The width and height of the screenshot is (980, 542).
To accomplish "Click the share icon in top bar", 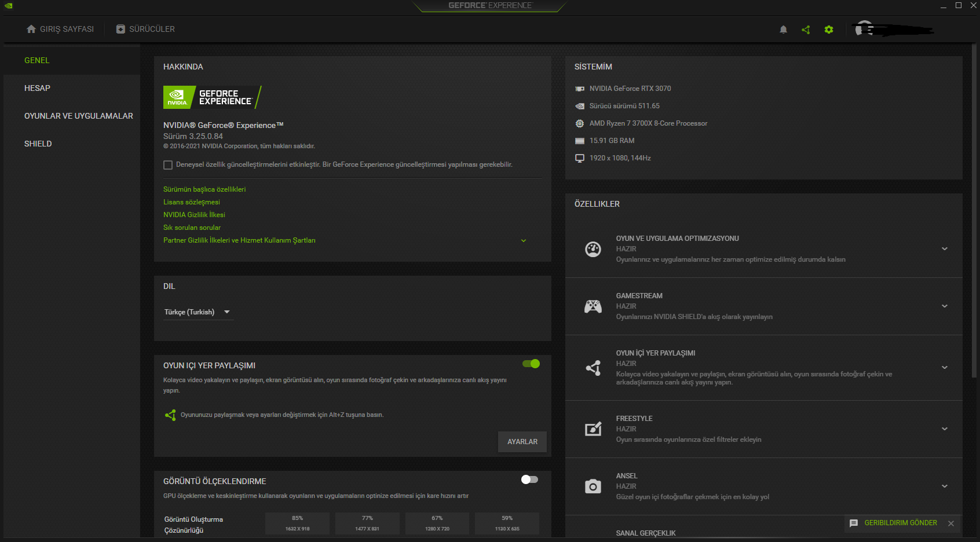I will (806, 30).
